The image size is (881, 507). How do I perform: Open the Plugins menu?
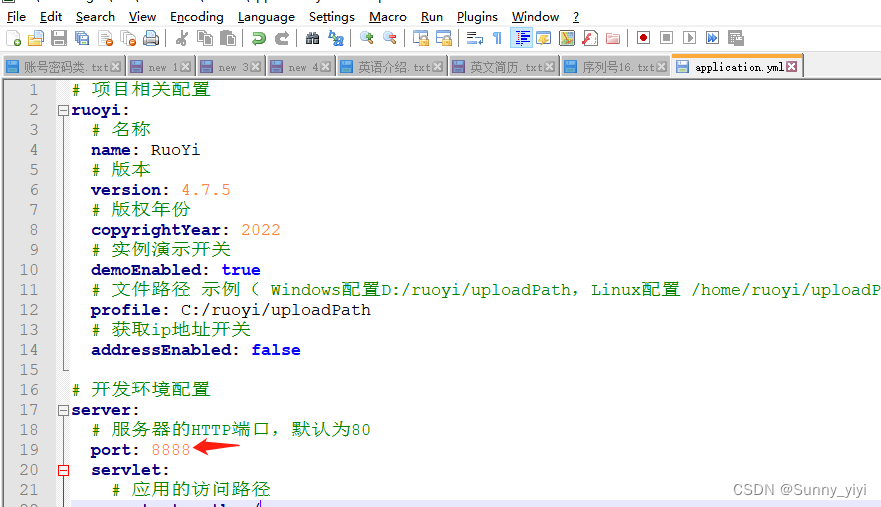click(477, 17)
